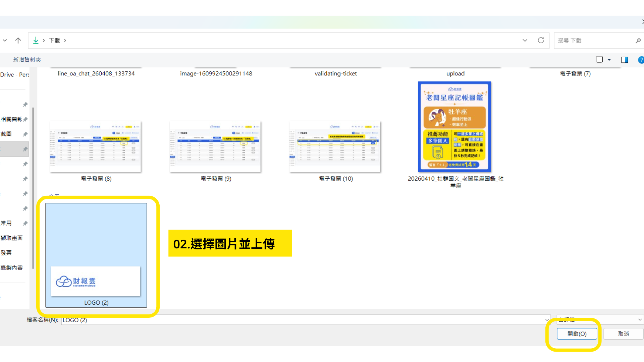Open 擷取畫面 folder in sidebar

coord(12,238)
